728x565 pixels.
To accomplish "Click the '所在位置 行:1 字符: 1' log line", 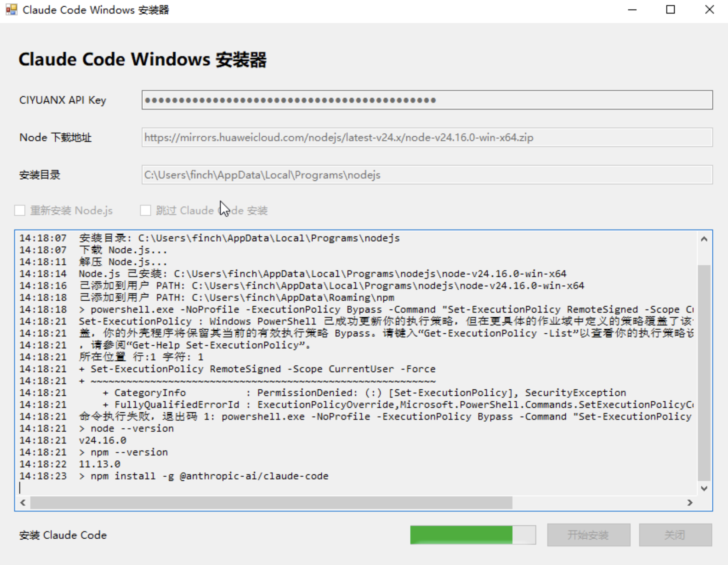I will (111, 357).
